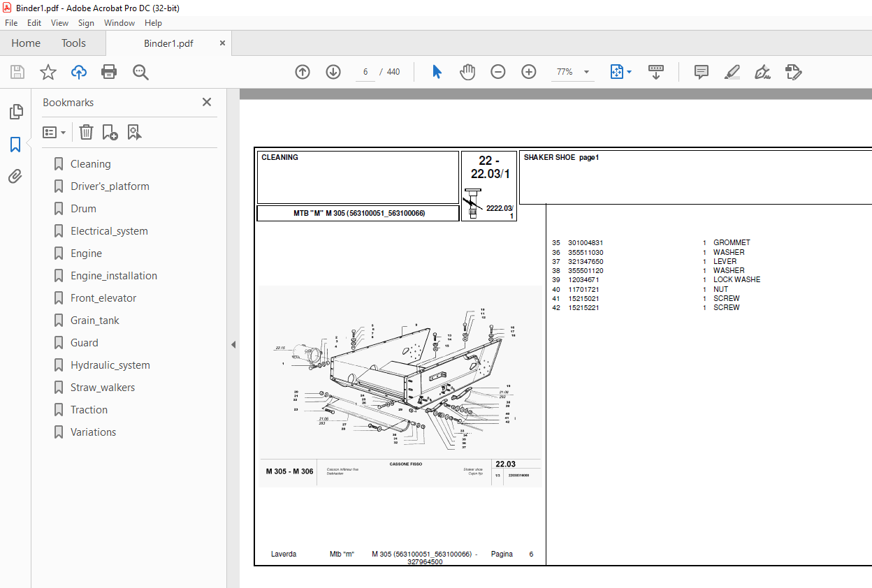Click the SHAKER SHOE page1 heading
The image size is (872, 588).
[561, 158]
